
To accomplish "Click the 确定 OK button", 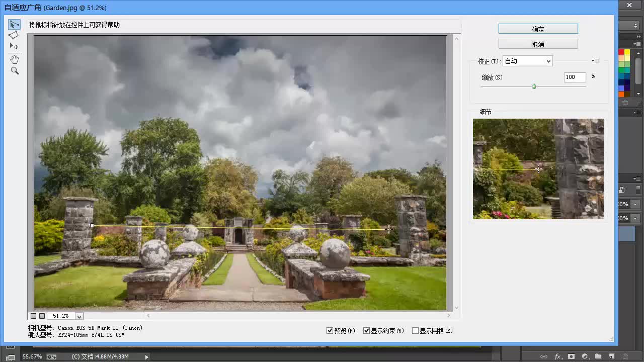I will pos(538,29).
